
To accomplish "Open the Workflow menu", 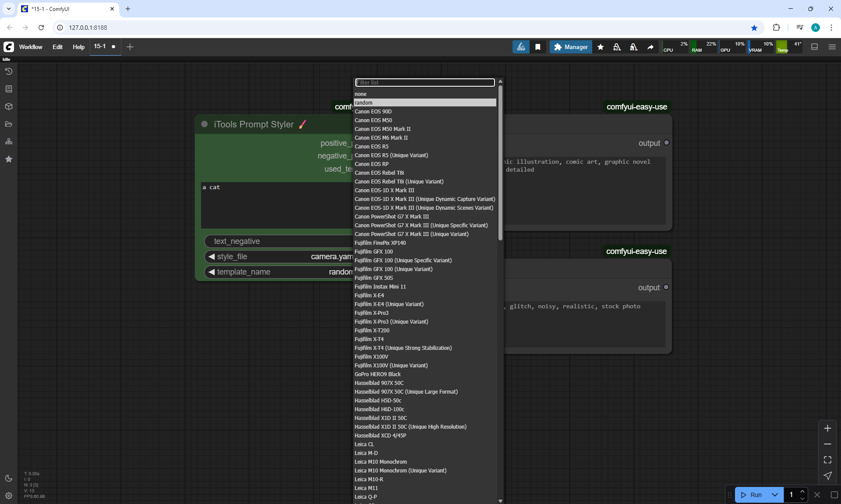I will pyautogui.click(x=31, y=47).
